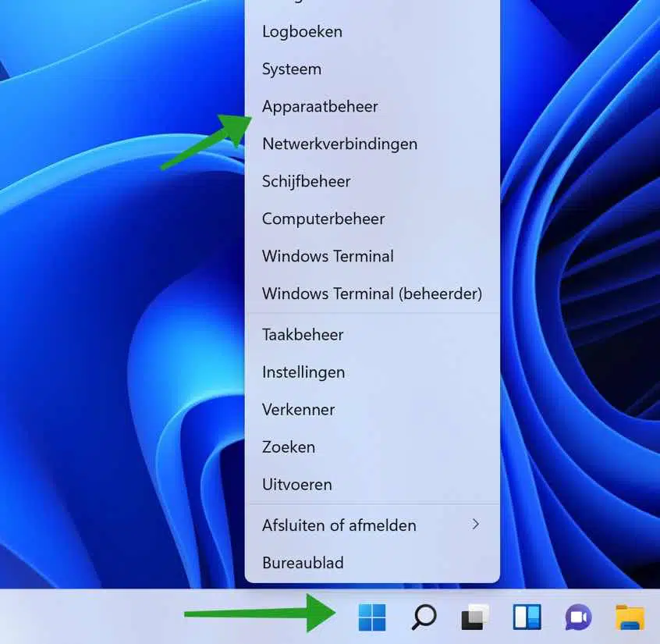The image size is (660, 644).
Task: Launch Teams Chat icon on taskbar
Action: pos(579,617)
